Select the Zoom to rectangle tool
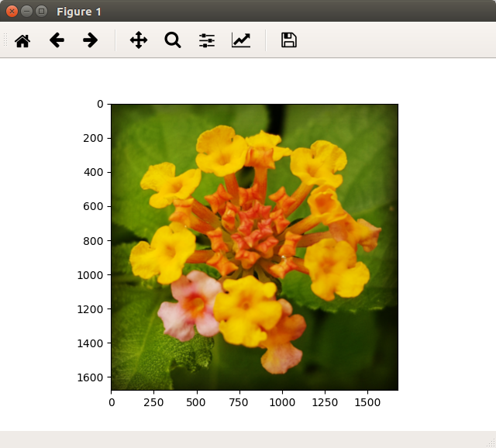The image size is (496, 448). 173,40
